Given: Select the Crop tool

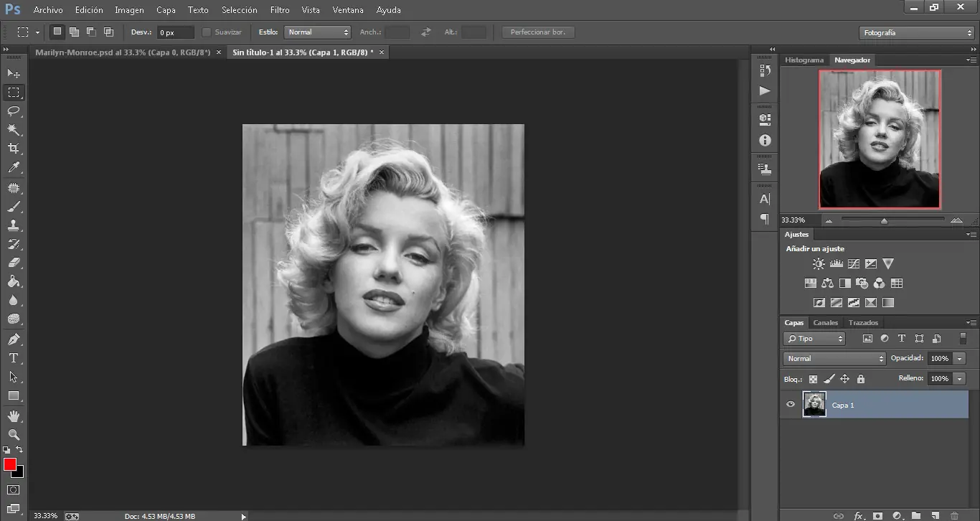Looking at the screenshot, I should 14,149.
